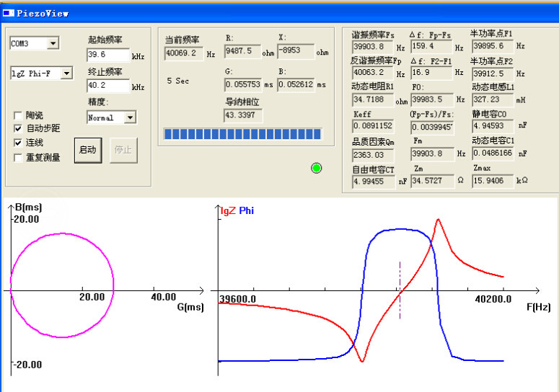
Task: Click the B value 0.052612 field
Action: point(296,85)
